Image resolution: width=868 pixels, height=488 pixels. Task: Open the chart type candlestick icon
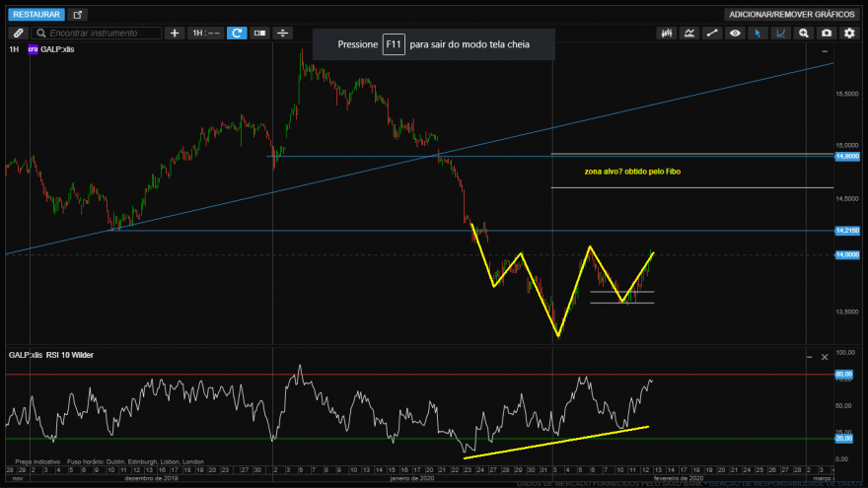tap(667, 34)
